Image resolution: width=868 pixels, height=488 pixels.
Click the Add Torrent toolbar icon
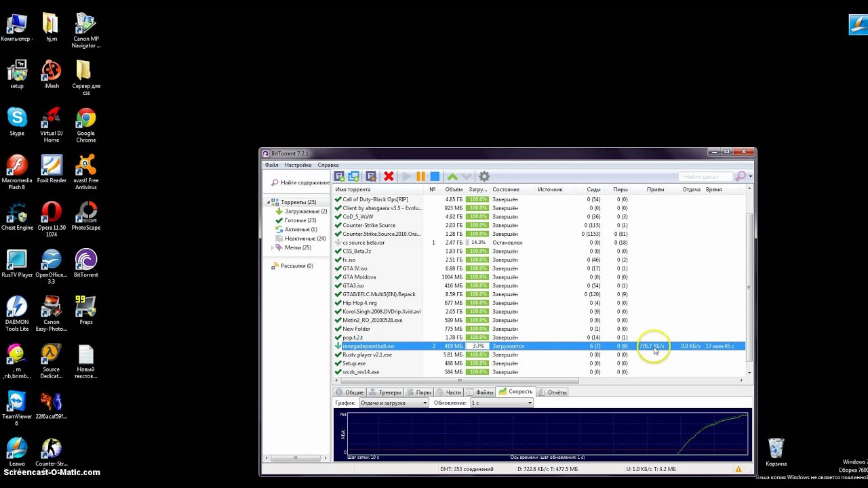coord(340,176)
